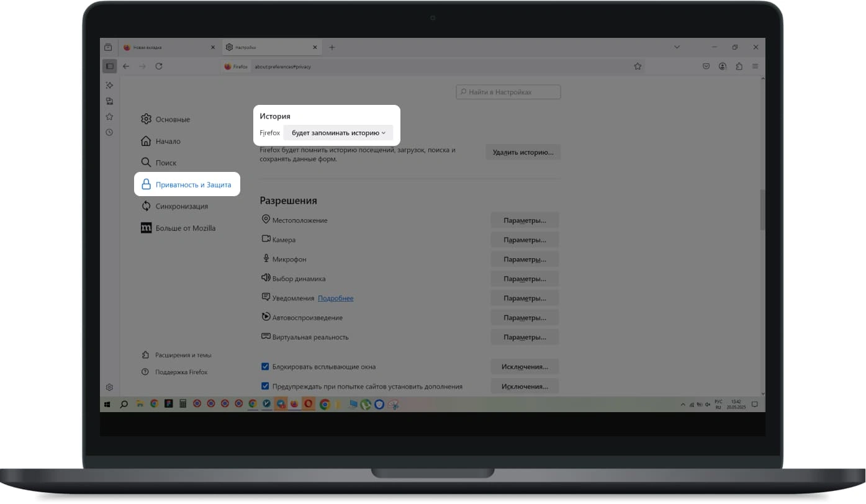This screenshot has width=866, height=504.
Task: Go back with the left arrow
Action: 126,66
